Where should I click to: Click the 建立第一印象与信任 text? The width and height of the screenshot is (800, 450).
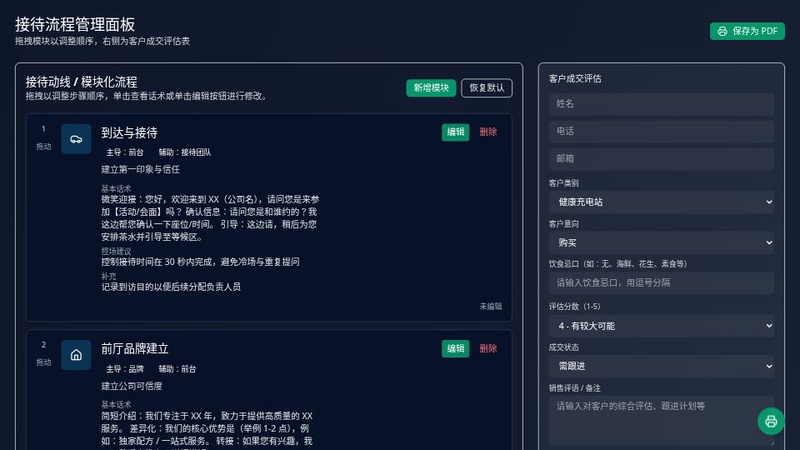[140, 169]
